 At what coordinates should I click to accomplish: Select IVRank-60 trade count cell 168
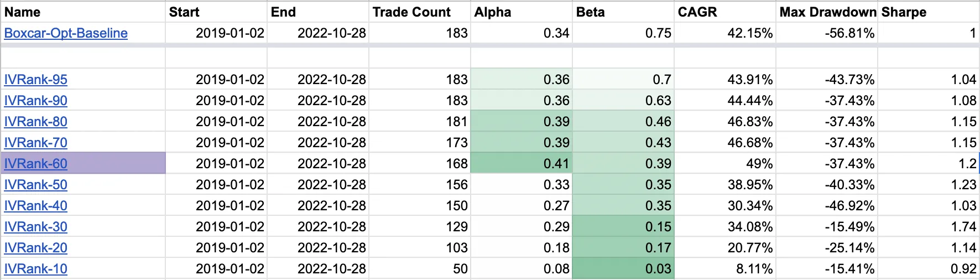pyautogui.click(x=420, y=164)
